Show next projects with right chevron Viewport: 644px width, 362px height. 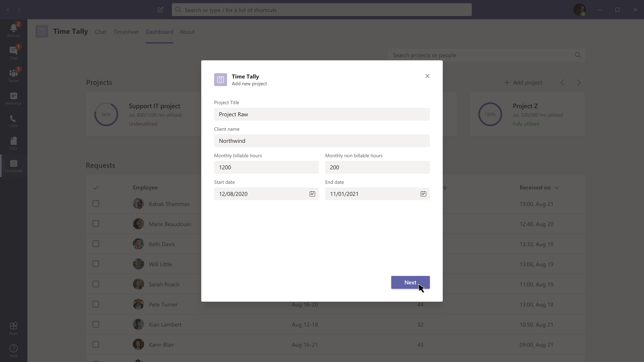click(x=579, y=83)
